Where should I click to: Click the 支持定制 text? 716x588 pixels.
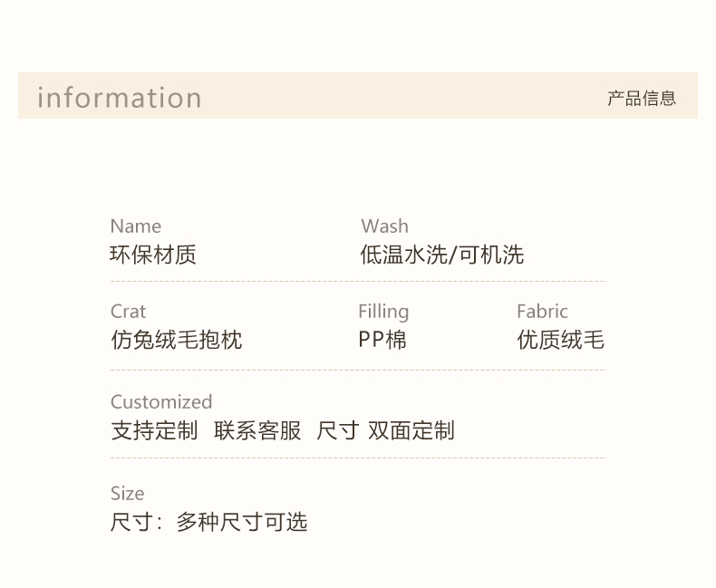154,430
